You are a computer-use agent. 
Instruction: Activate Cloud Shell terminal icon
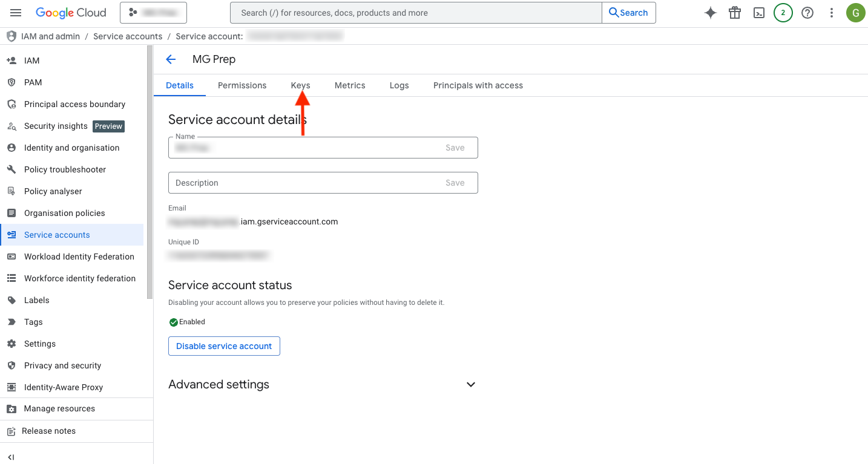coord(759,13)
